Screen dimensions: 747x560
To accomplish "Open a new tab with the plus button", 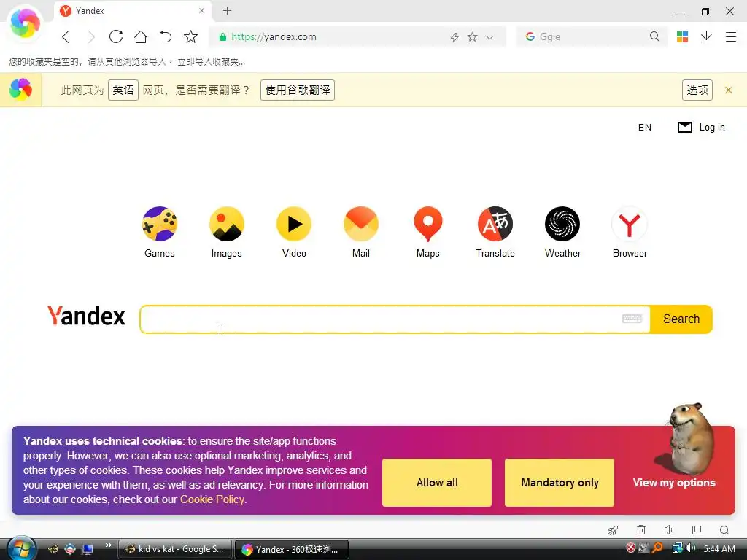I will coord(228,10).
